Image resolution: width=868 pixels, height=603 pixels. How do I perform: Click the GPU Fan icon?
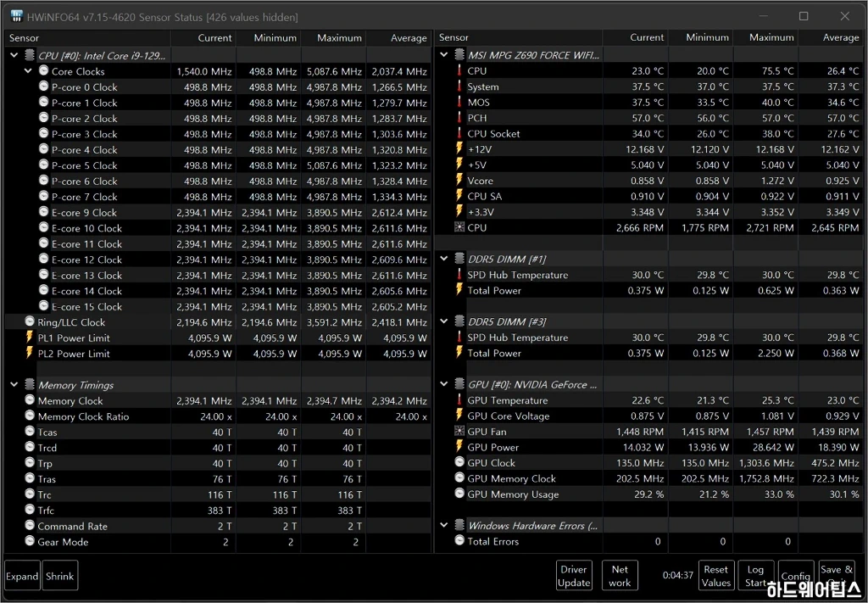[459, 431]
